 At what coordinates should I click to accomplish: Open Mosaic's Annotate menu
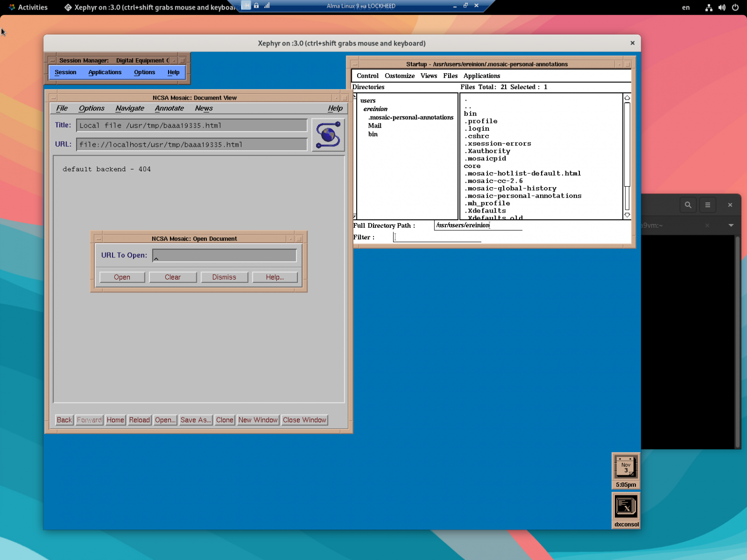point(169,108)
